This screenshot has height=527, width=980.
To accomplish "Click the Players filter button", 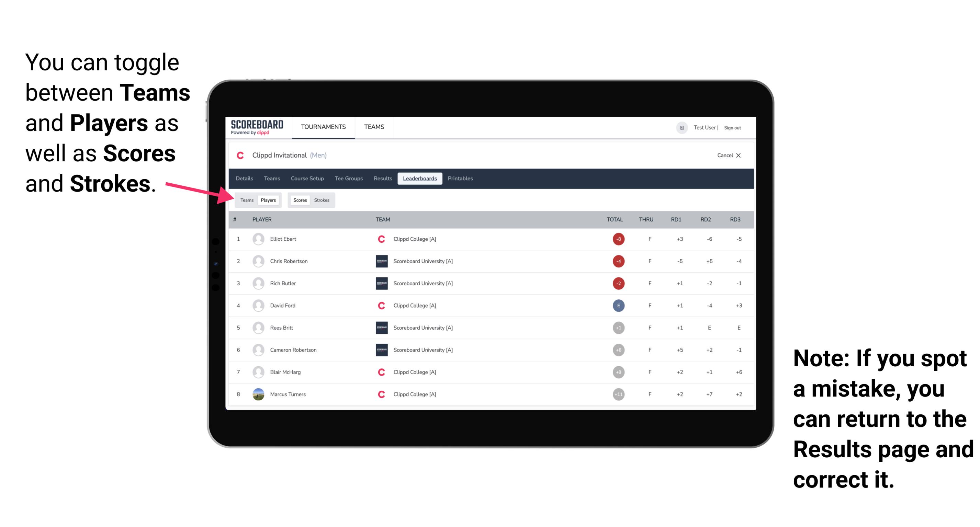I will click(x=268, y=200).
